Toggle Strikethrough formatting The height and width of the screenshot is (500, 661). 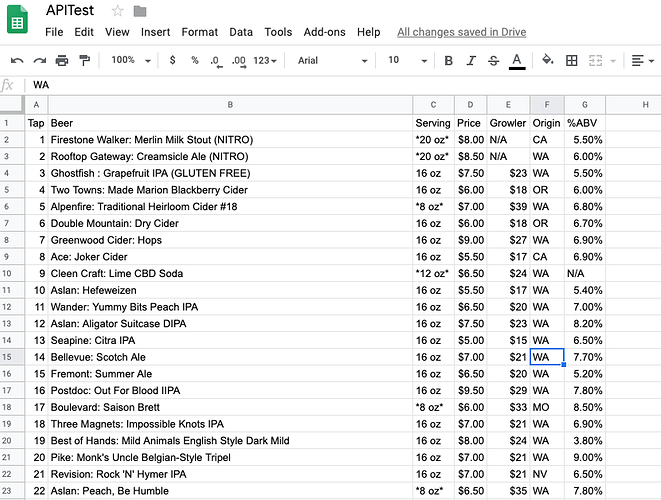point(493,61)
